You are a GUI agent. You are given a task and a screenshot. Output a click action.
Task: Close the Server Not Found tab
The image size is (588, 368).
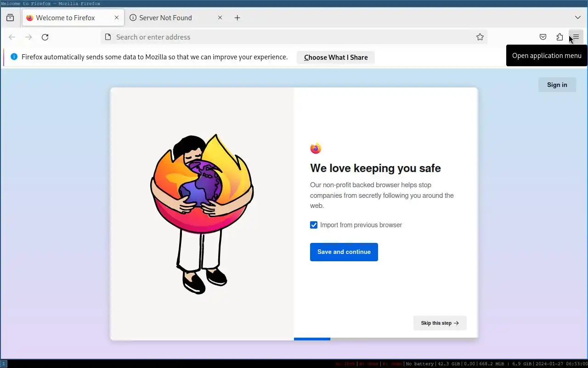(220, 17)
